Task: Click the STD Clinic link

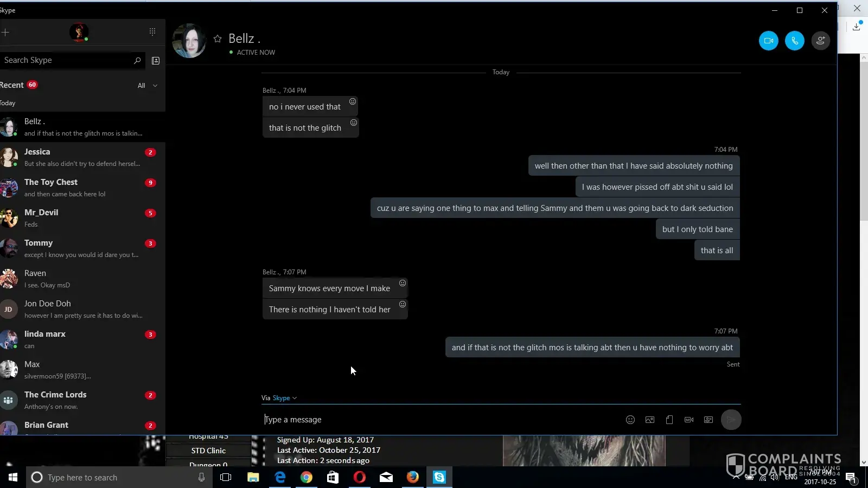Action: [208, 451]
